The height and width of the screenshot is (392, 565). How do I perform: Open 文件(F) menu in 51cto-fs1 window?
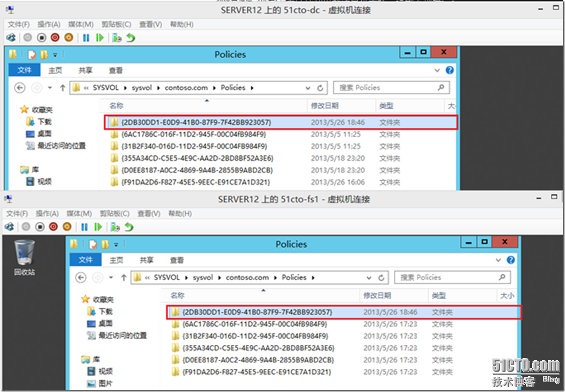coord(17,214)
